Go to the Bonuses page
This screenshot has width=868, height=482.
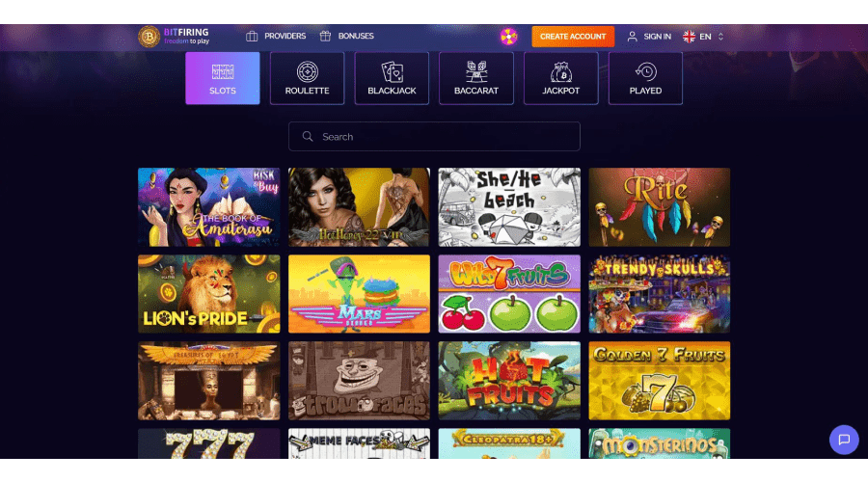click(346, 36)
